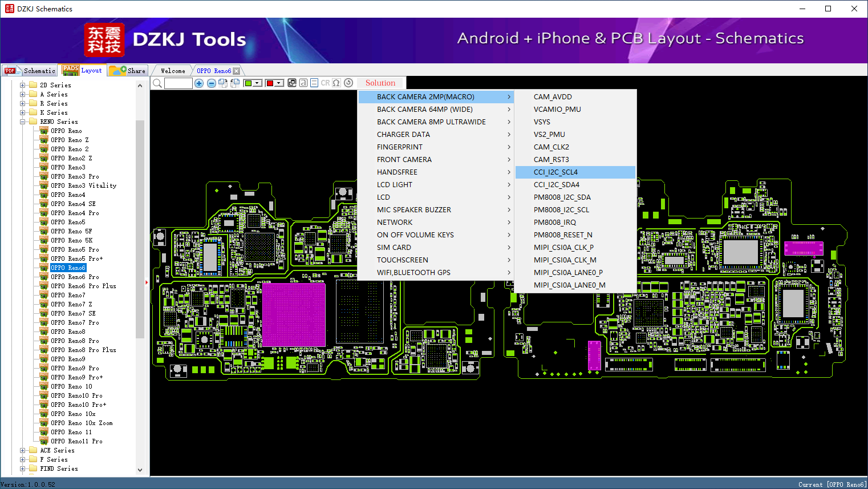Screen dimensions: 868x489
Task: Click the CR toolbar icon
Action: 326,83
